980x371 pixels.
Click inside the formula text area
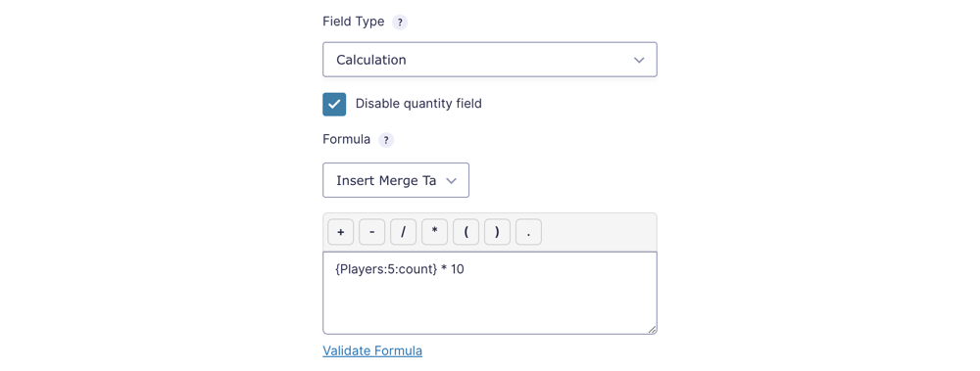[x=489, y=293]
